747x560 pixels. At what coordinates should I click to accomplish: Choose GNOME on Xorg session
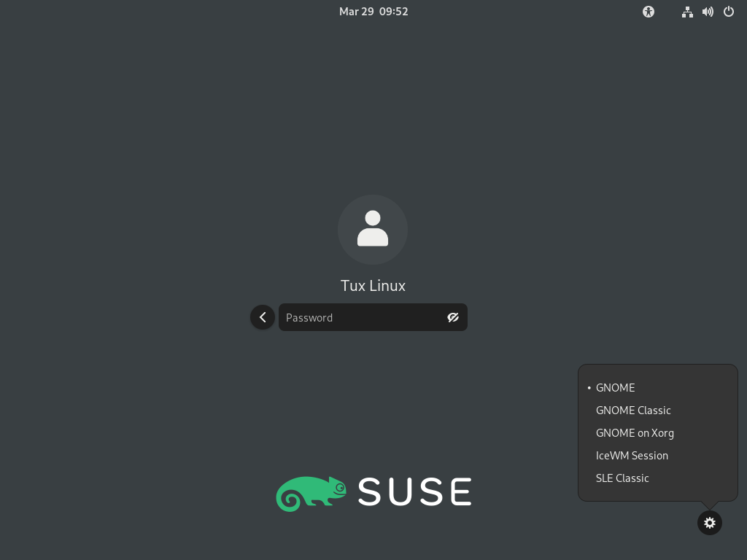click(x=635, y=433)
